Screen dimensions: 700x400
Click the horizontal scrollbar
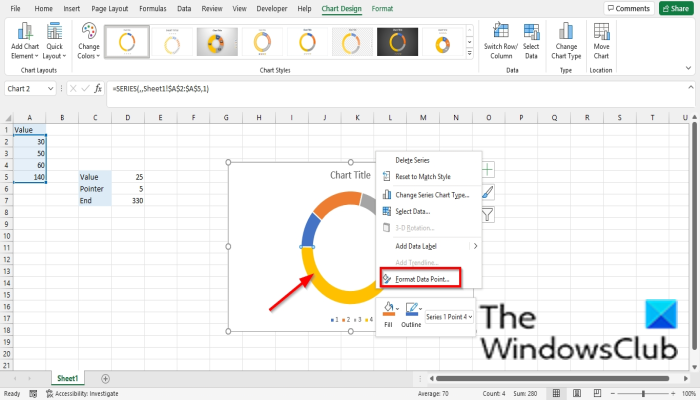pyautogui.click(x=552, y=379)
